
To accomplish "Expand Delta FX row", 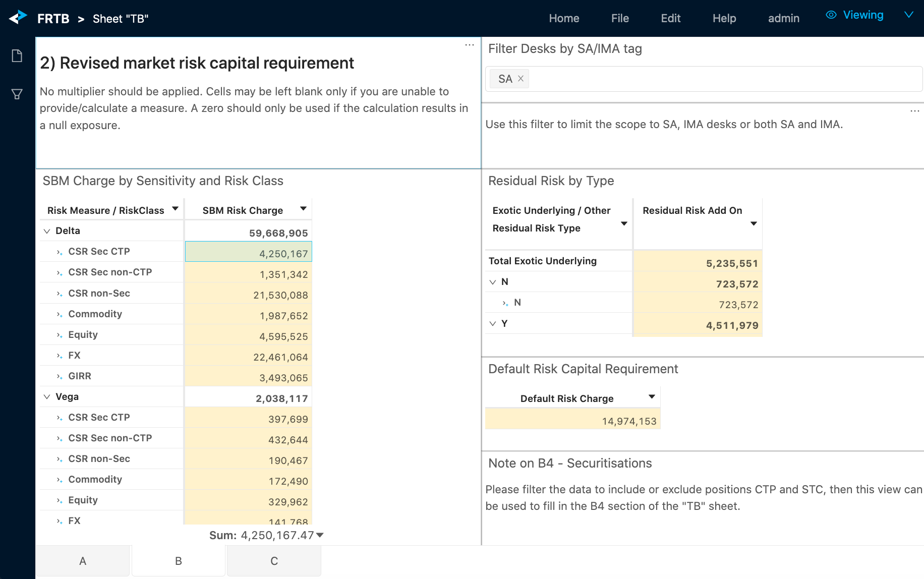I will [60, 356].
